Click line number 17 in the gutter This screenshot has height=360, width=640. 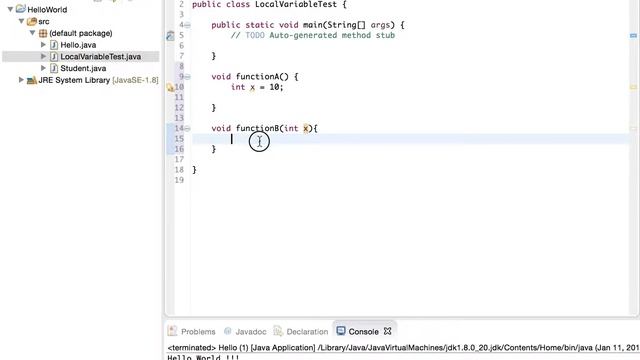point(179,160)
